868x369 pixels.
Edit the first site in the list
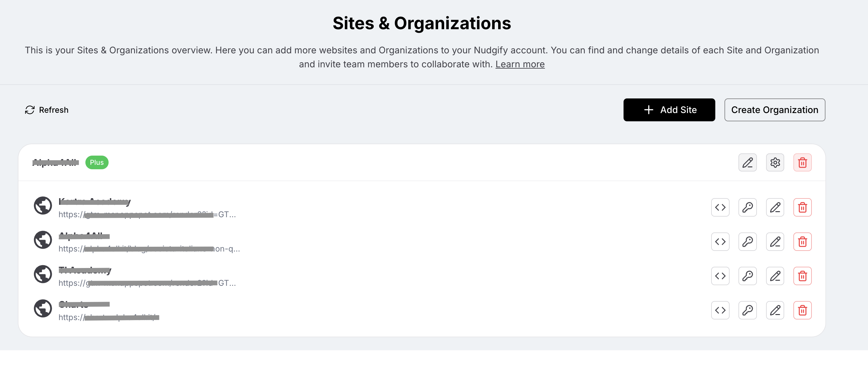[x=775, y=207]
